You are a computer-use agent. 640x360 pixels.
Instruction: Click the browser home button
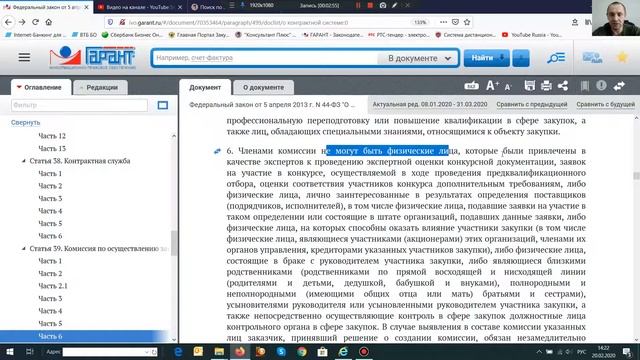[x=49, y=22]
